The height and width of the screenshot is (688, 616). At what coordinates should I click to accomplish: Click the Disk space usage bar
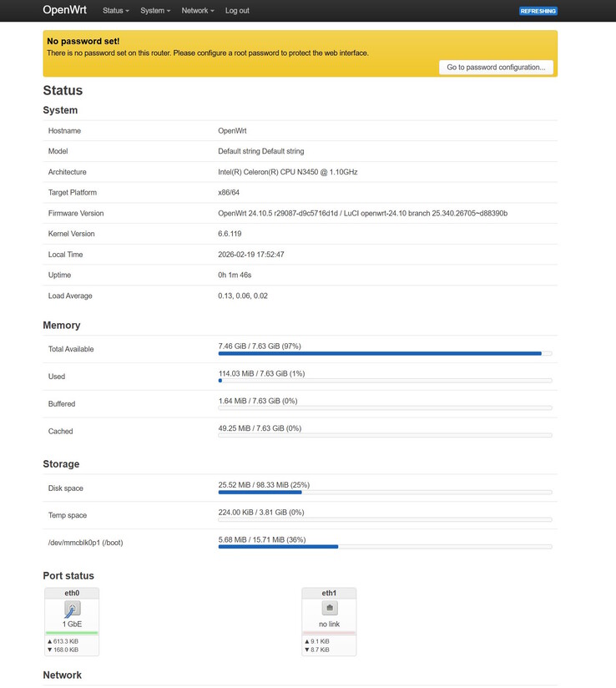[x=384, y=492]
